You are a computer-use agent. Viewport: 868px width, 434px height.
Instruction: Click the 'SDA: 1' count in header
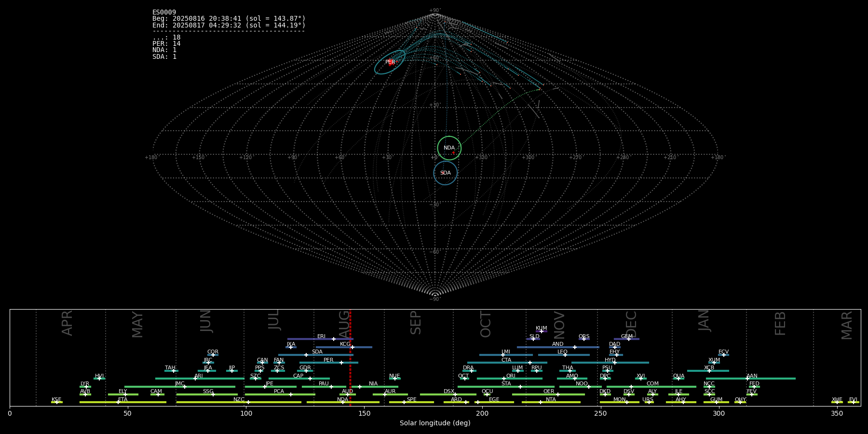164,57
